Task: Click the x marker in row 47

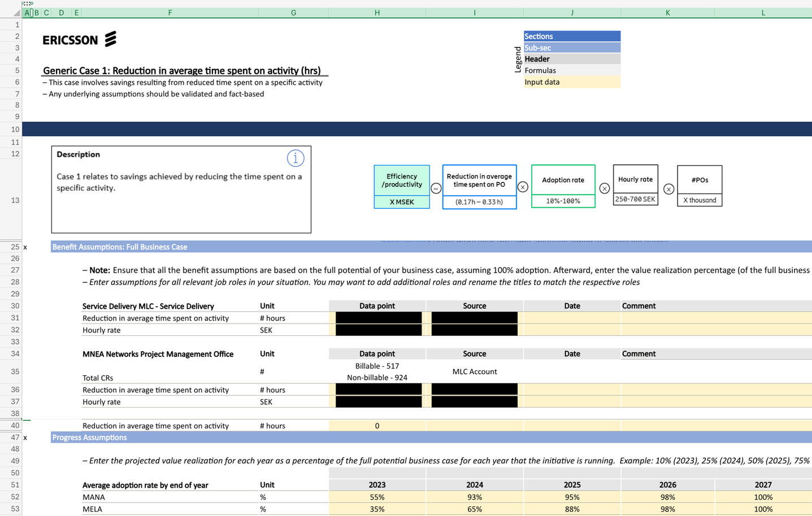Action: point(25,438)
